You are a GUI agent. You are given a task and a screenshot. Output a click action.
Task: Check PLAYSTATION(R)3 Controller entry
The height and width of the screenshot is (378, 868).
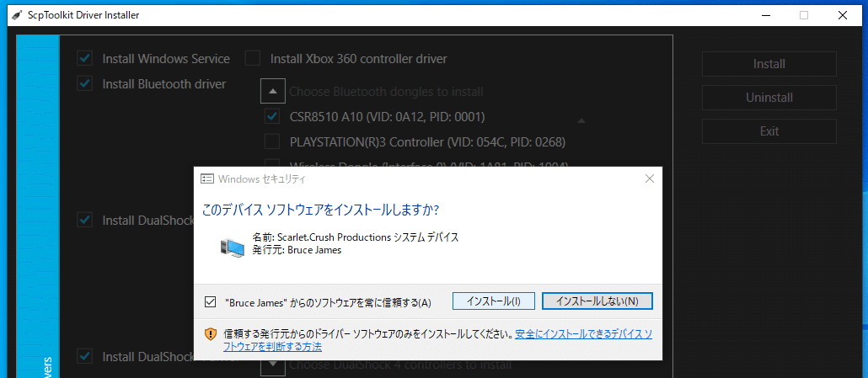click(272, 142)
